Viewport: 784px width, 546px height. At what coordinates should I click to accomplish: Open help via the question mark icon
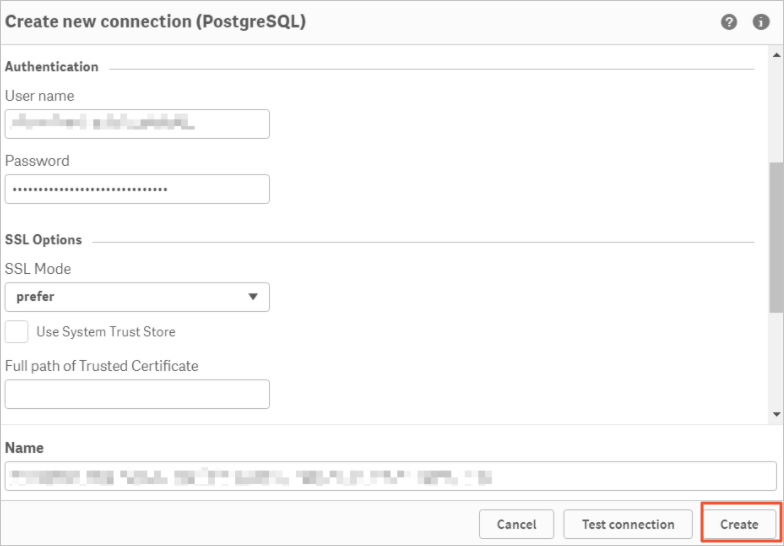click(728, 22)
